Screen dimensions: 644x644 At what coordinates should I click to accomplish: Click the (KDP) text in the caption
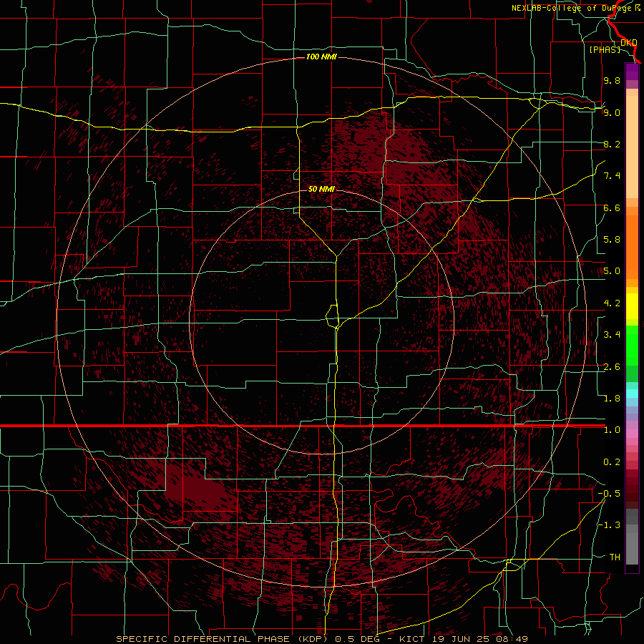tap(313, 639)
